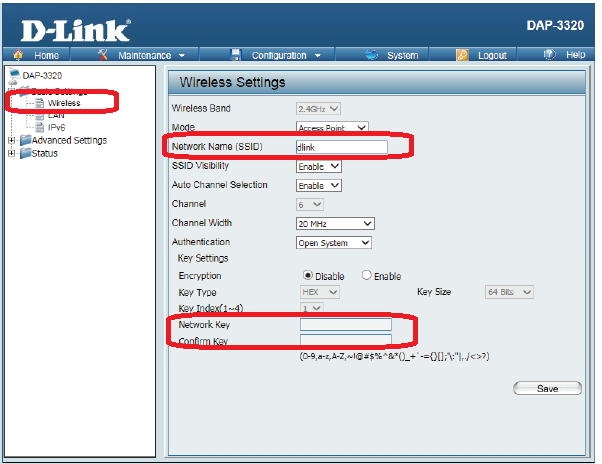Select Status label in tree
This screenshot has height=464, width=602.
[45, 153]
